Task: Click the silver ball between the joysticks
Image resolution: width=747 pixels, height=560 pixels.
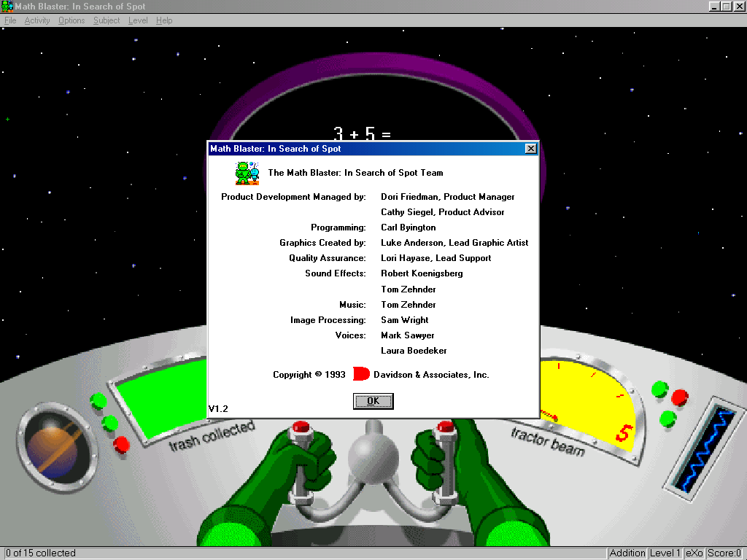Action: click(x=373, y=457)
